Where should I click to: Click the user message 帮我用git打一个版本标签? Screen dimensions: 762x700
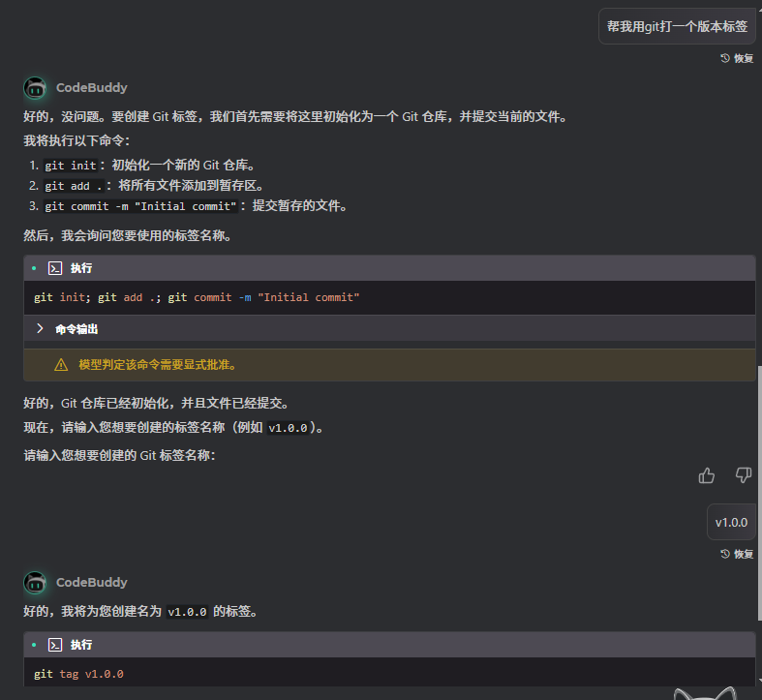coord(677,26)
